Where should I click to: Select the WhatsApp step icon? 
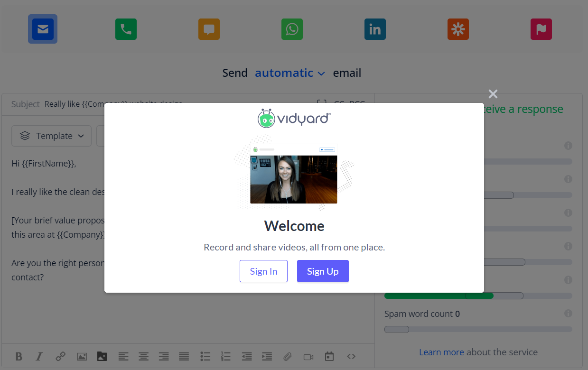point(292,29)
